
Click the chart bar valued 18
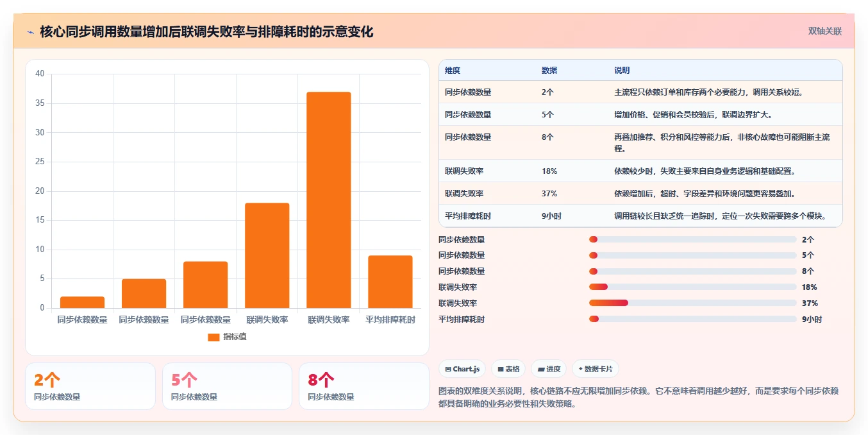[x=267, y=255]
